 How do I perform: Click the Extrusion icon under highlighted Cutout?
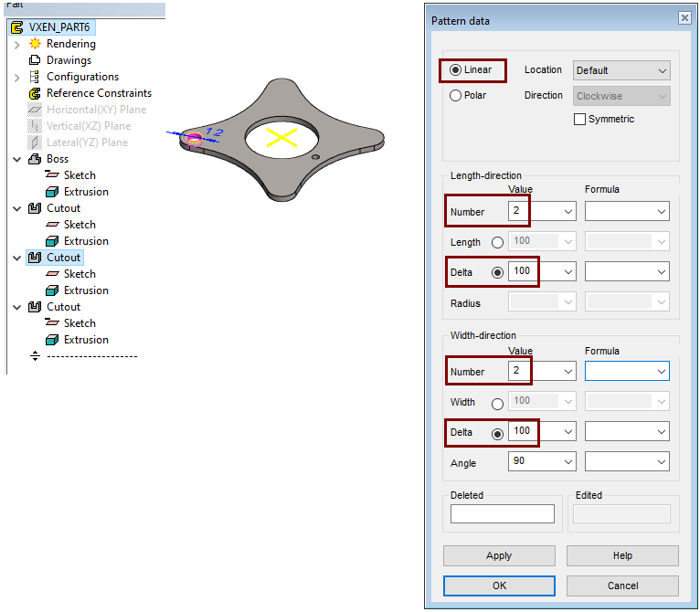pos(52,290)
